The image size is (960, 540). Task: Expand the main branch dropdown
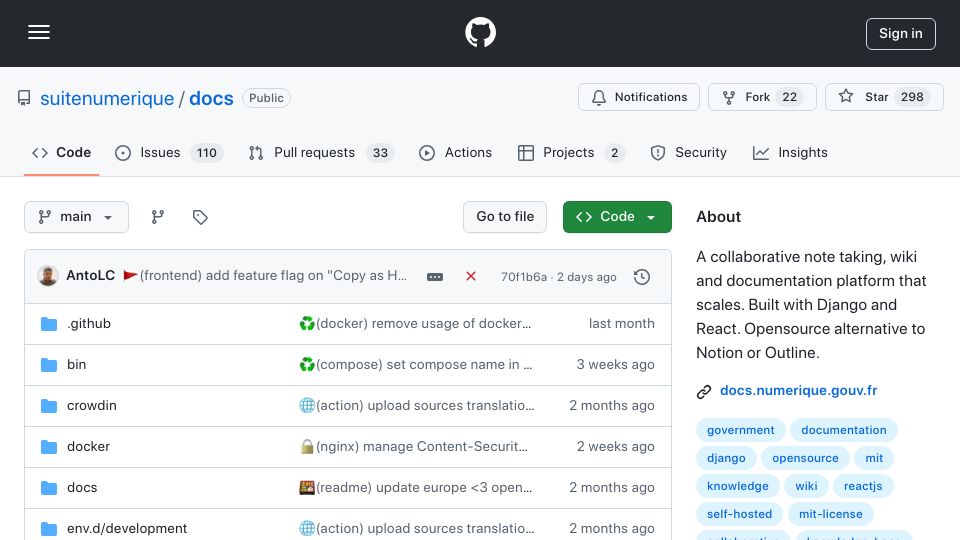[77, 217]
